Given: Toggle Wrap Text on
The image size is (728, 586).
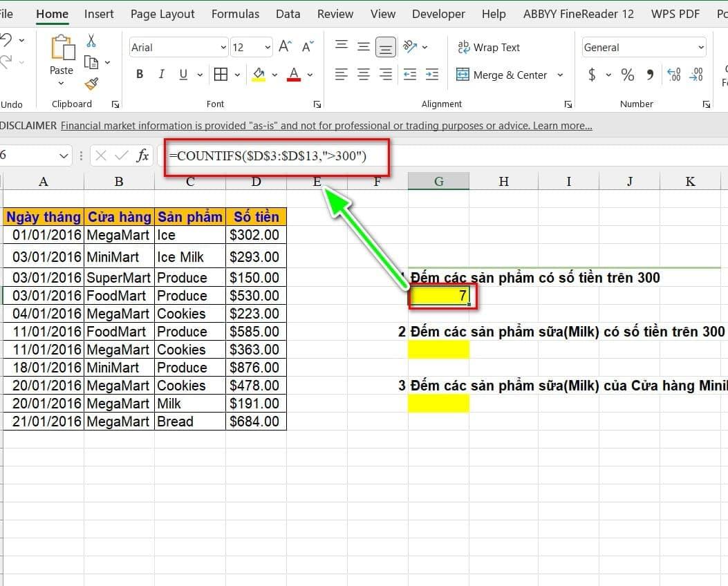Looking at the screenshot, I should pos(488,47).
